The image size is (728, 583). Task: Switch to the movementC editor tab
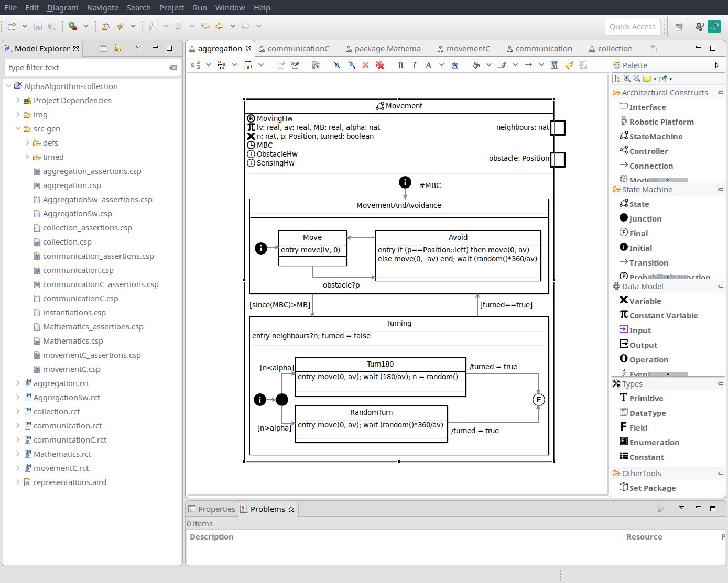(x=468, y=49)
